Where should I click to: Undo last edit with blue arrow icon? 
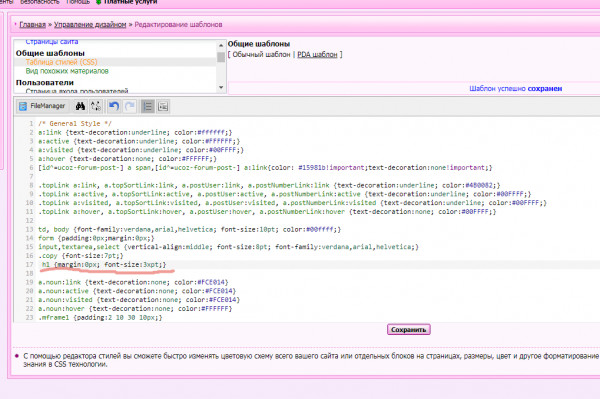[x=114, y=106]
